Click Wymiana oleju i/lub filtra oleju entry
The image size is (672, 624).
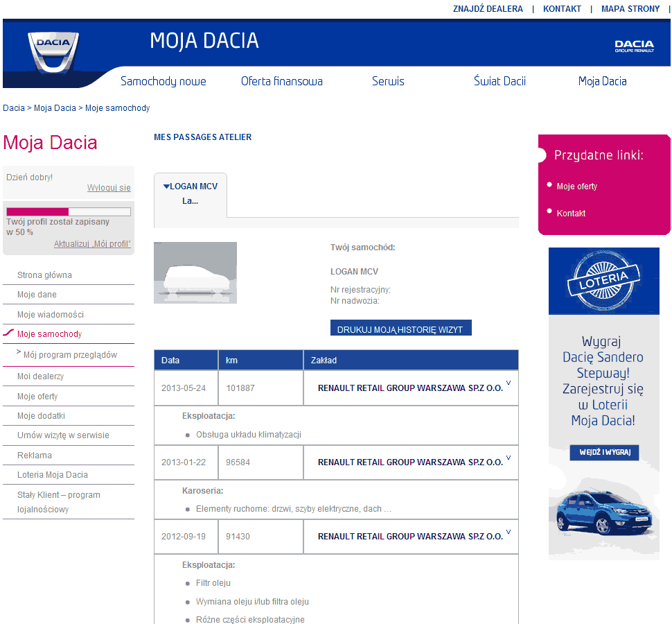(252, 602)
